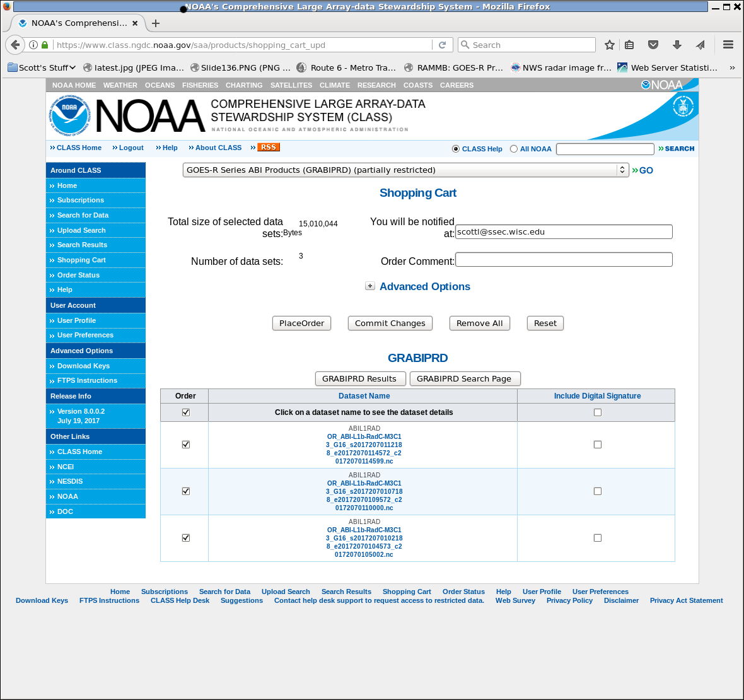Click the Order Comment input field

(564, 260)
